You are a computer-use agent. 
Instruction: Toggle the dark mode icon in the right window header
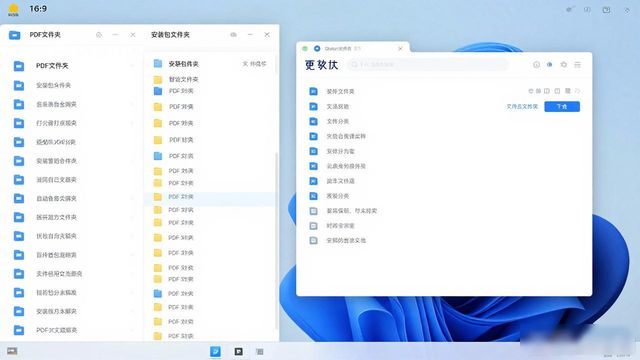pyautogui.click(x=549, y=64)
